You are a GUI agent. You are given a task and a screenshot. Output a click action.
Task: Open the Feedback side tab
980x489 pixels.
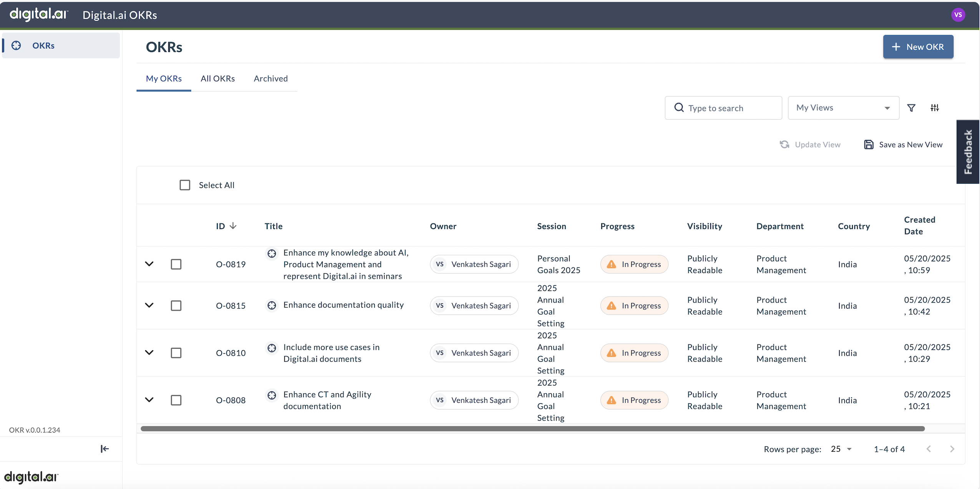coord(968,152)
